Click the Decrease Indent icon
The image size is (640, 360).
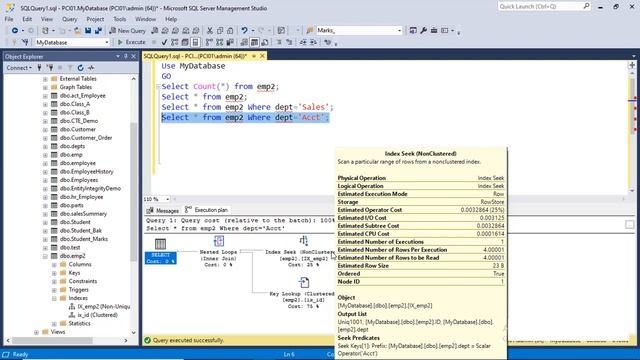pos(303,42)
